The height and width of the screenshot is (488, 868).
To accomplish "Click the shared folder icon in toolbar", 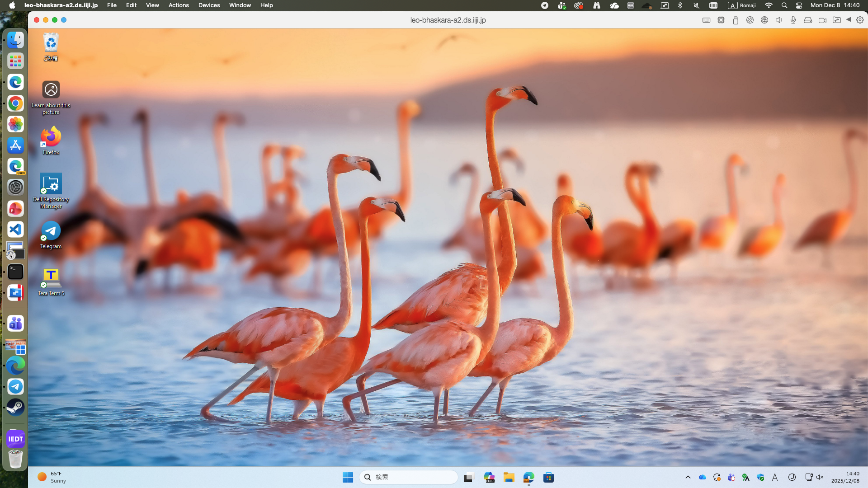I will pos(837,20).
